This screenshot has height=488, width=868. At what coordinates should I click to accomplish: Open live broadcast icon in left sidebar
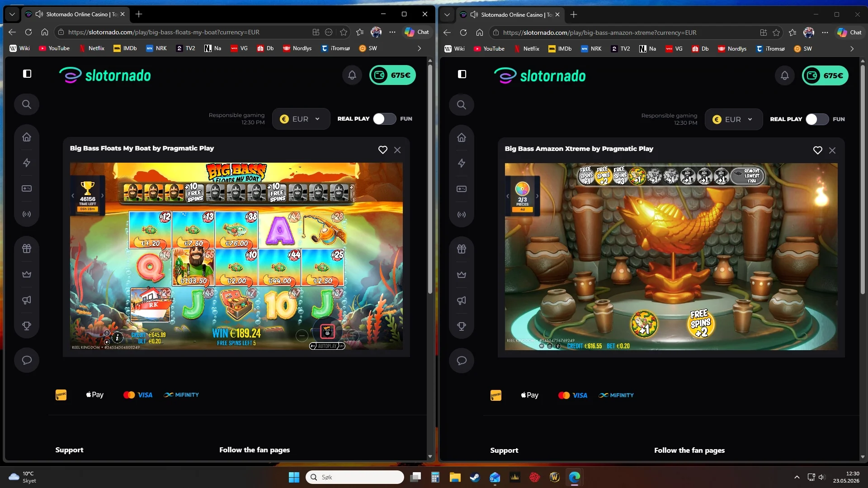click(27, 214)
